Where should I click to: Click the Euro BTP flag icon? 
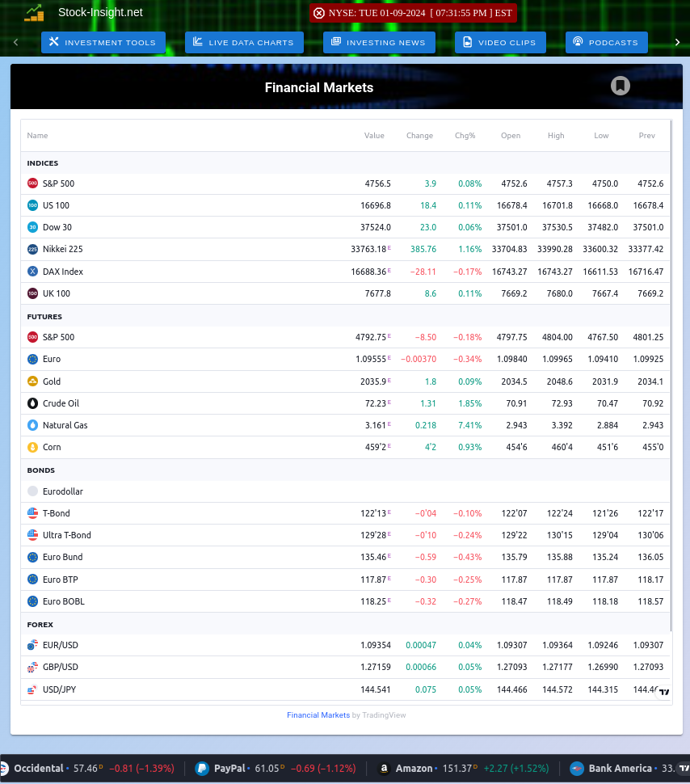pos(32,580)
